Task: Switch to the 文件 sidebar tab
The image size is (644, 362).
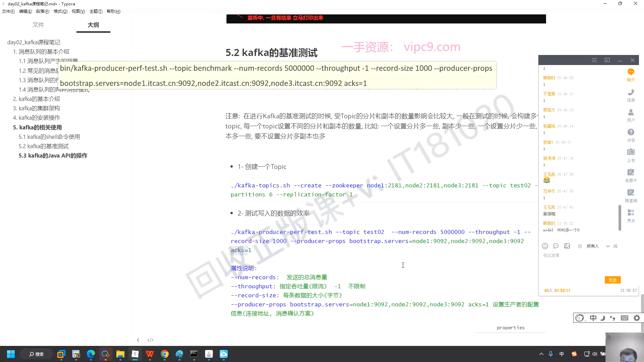Action: click(38, 25)
